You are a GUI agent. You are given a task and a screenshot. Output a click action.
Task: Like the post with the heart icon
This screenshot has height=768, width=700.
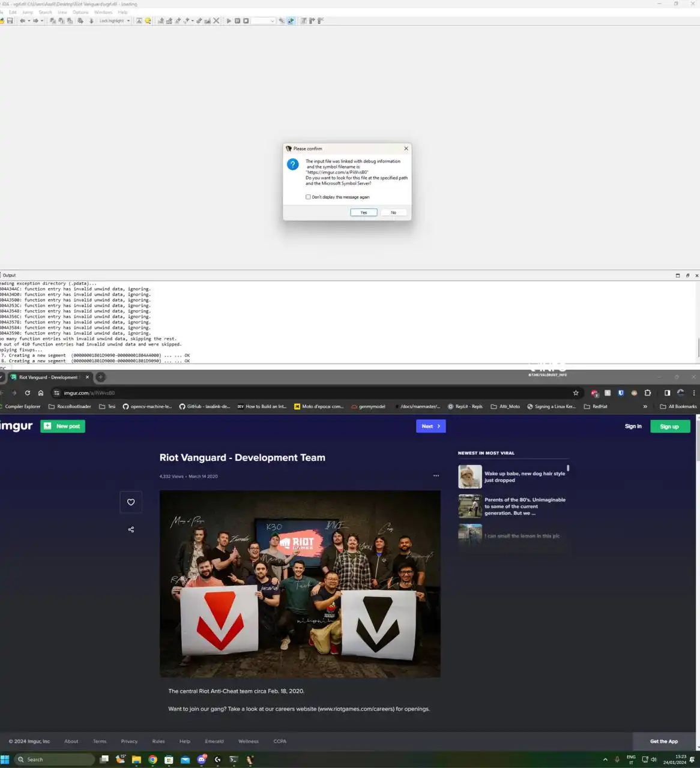pos(131,502)
